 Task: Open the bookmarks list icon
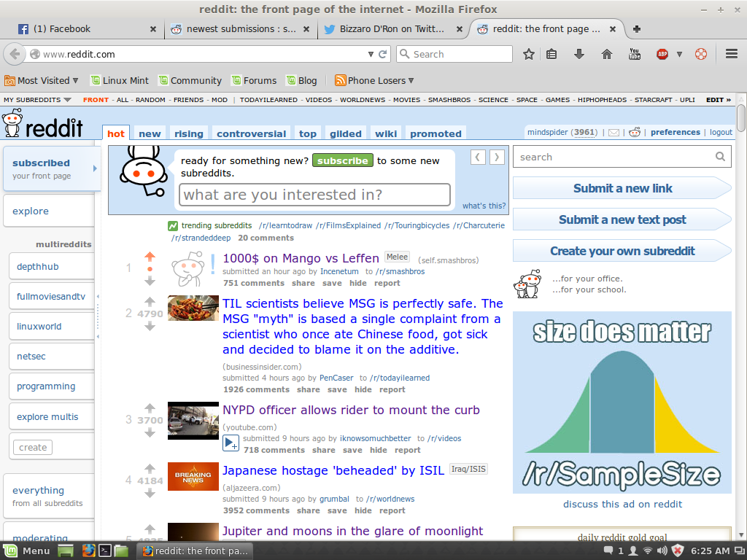pyautogui.click(x=551, y=54)
